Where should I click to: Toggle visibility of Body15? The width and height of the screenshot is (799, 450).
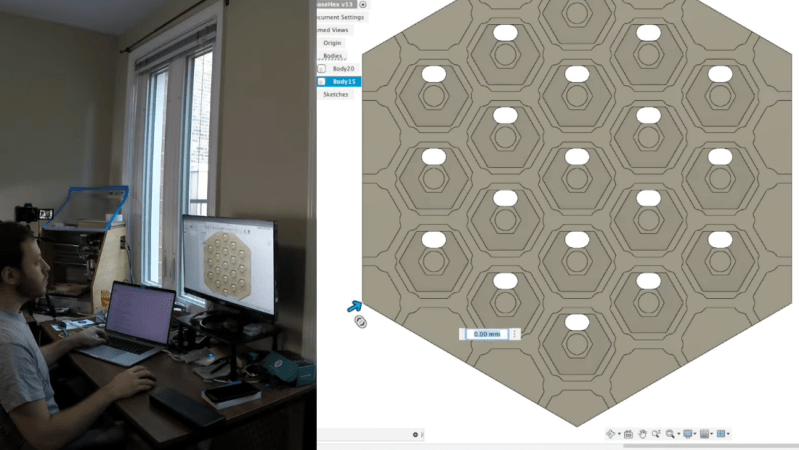[321, 81]
